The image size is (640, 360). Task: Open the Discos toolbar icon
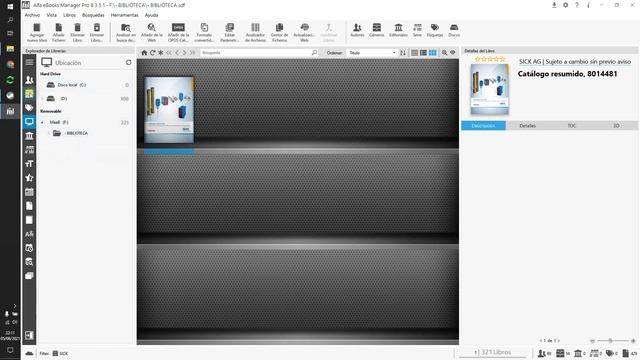point(454,30)
